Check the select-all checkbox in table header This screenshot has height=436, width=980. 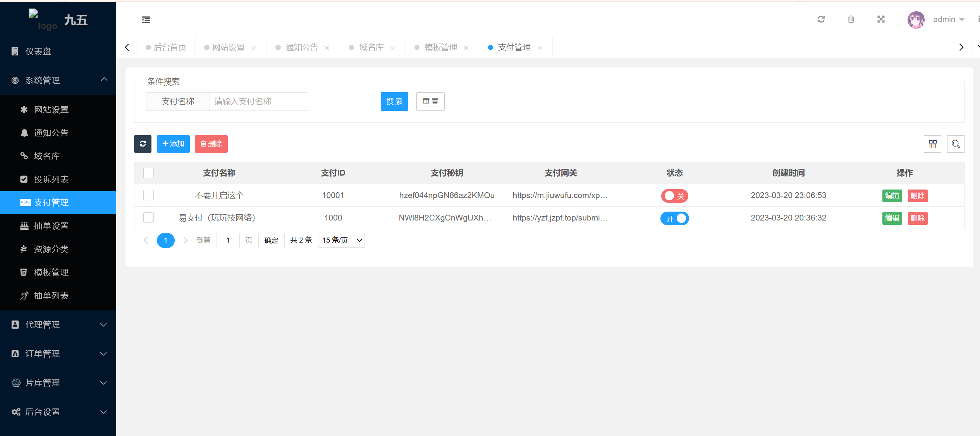148,173
